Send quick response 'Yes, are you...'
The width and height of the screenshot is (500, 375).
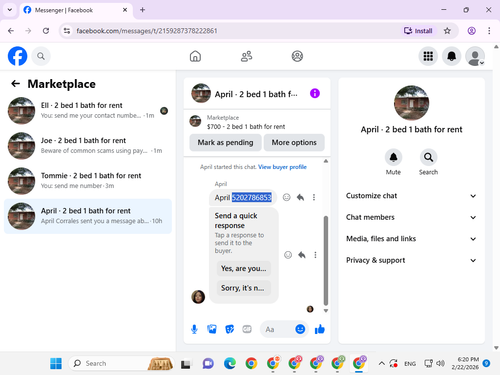click(x=244, y=269)
